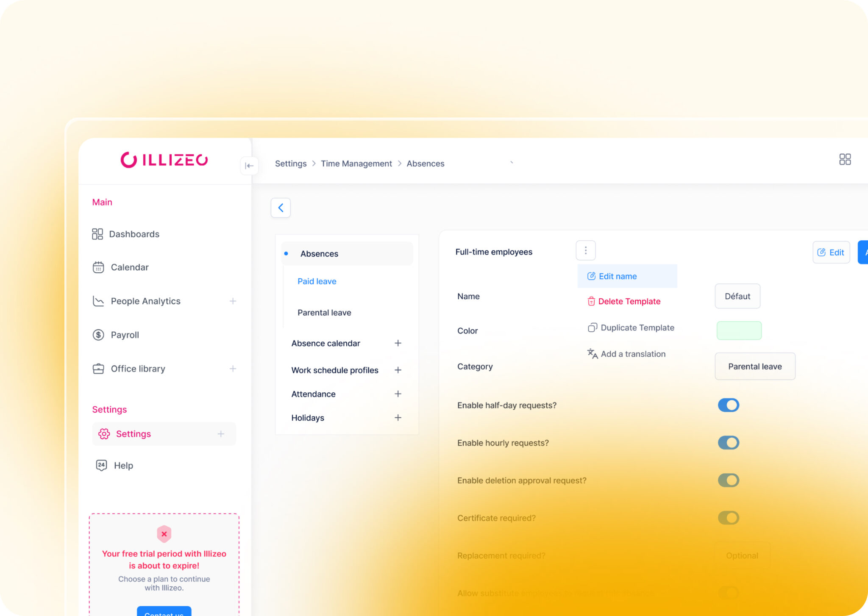Click the green color swatch
This screenshot has height=616, width=868.
(x=739, y=330)
